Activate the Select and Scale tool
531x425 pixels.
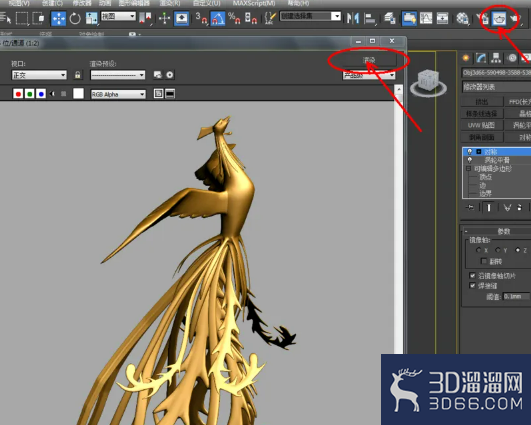[x=91, y=18]
